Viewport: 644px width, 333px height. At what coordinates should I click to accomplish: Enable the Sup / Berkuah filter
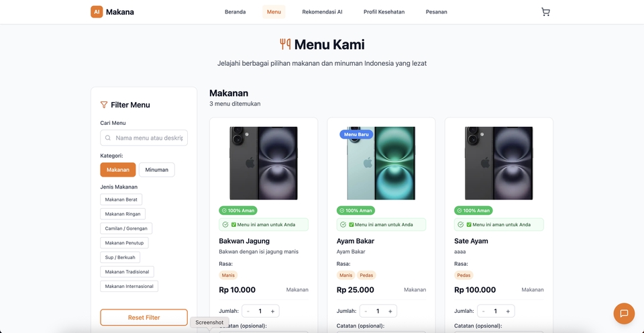pos(120,257)
